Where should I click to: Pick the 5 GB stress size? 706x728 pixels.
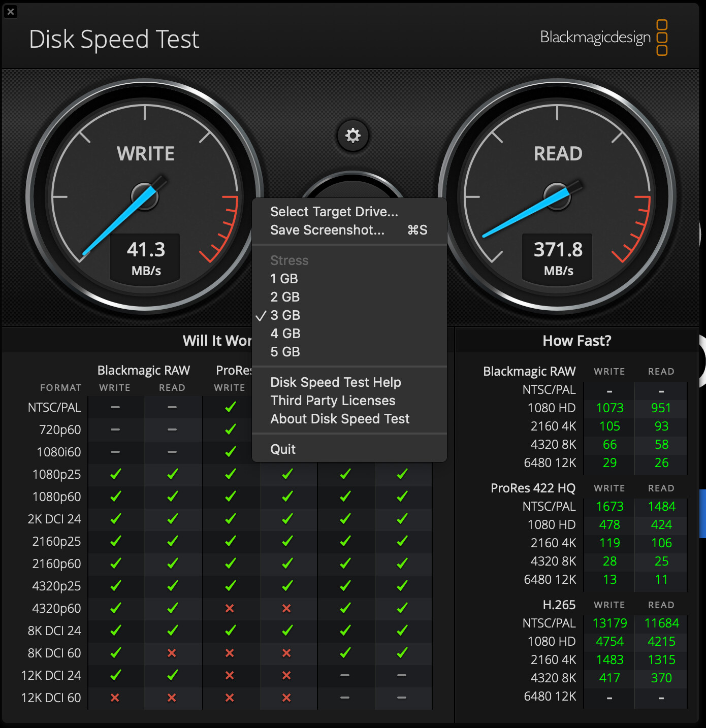pyautogui.click(x=285, y=352)
